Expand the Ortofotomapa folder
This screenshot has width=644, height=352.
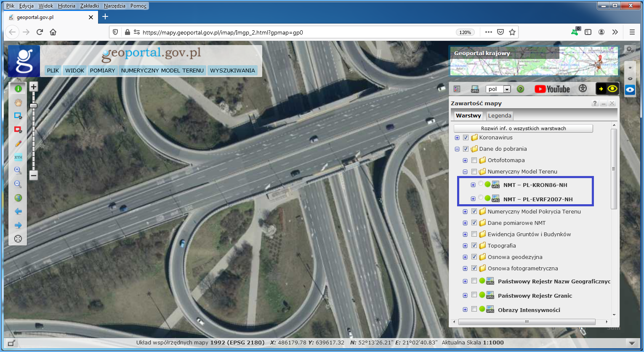(465, 160)
